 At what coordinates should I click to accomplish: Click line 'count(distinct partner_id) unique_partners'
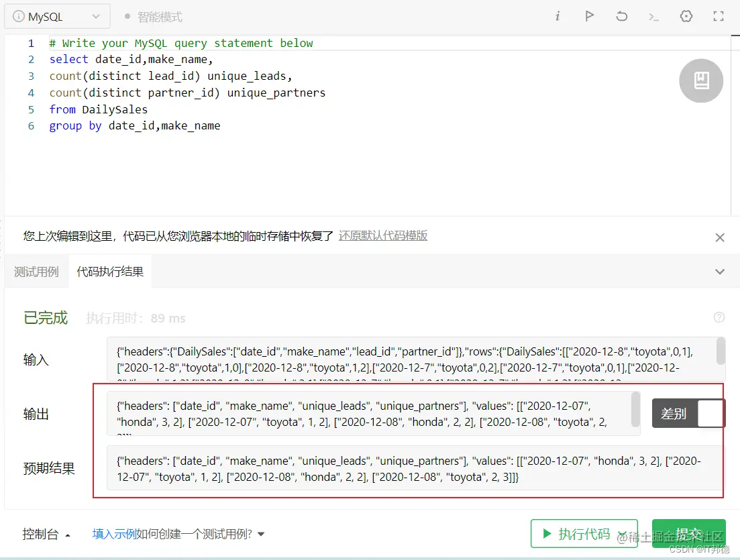(187, 93)
